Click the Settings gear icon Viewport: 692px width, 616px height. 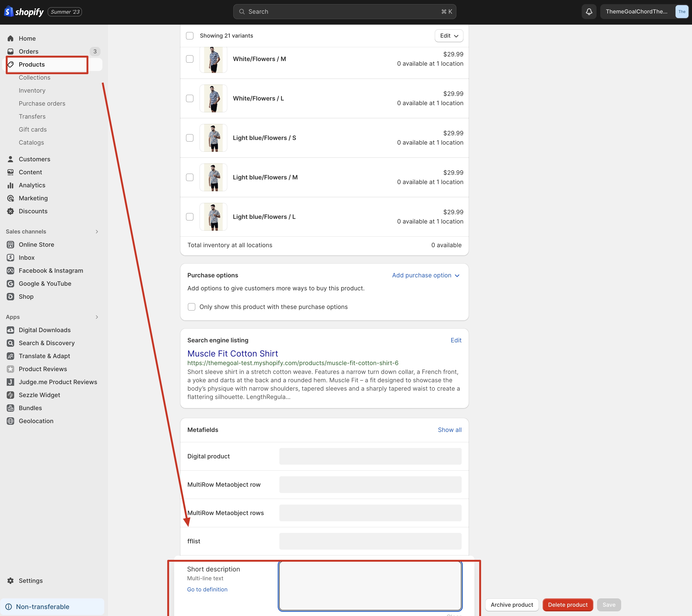pyautogui.click(x=10, y=580)
